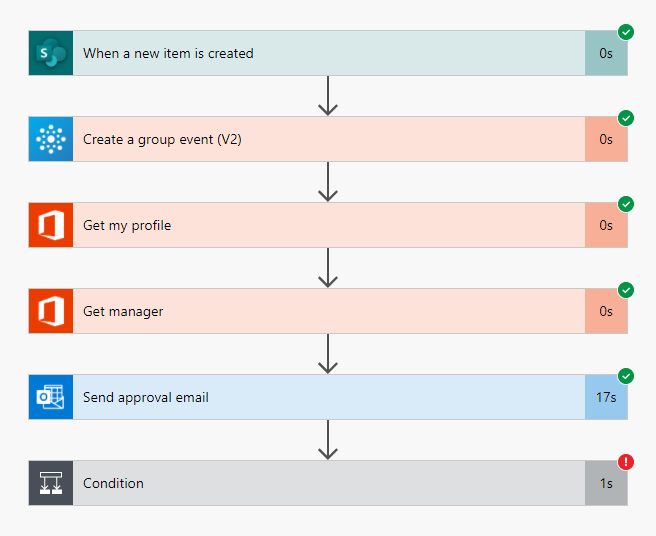Click the 17s duration on Send approval email

pos(606,397)
